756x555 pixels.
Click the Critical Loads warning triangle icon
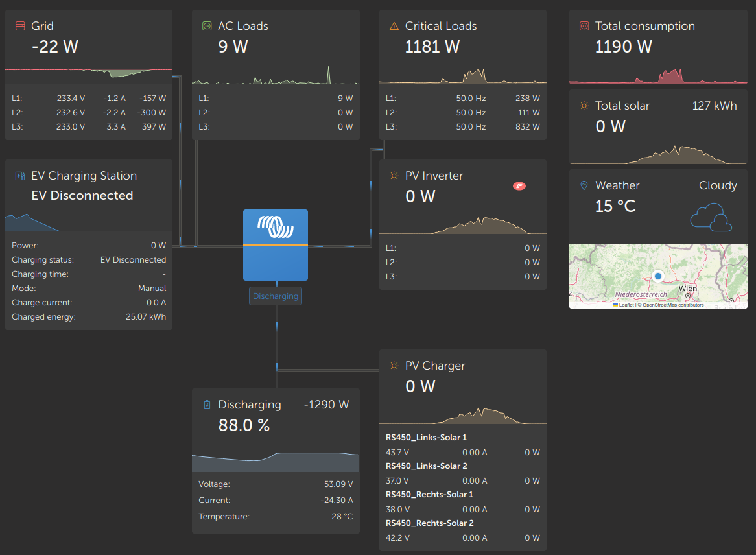click(394, 26)
